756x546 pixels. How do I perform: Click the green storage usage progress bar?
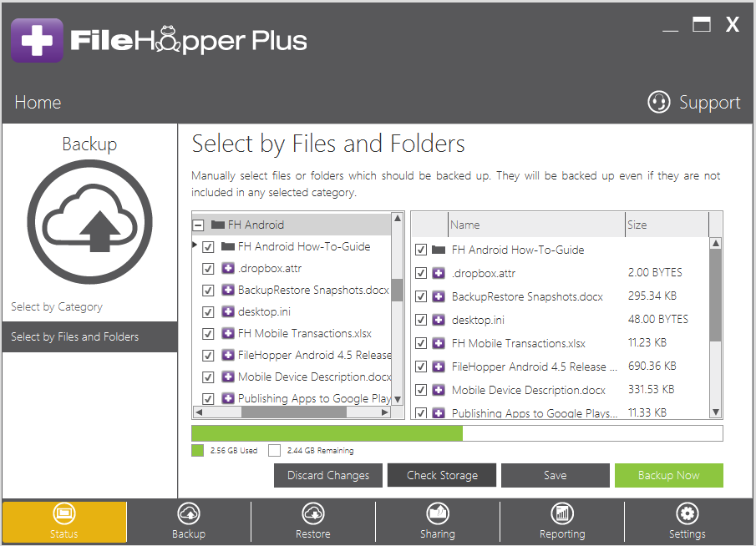point(327,433)
